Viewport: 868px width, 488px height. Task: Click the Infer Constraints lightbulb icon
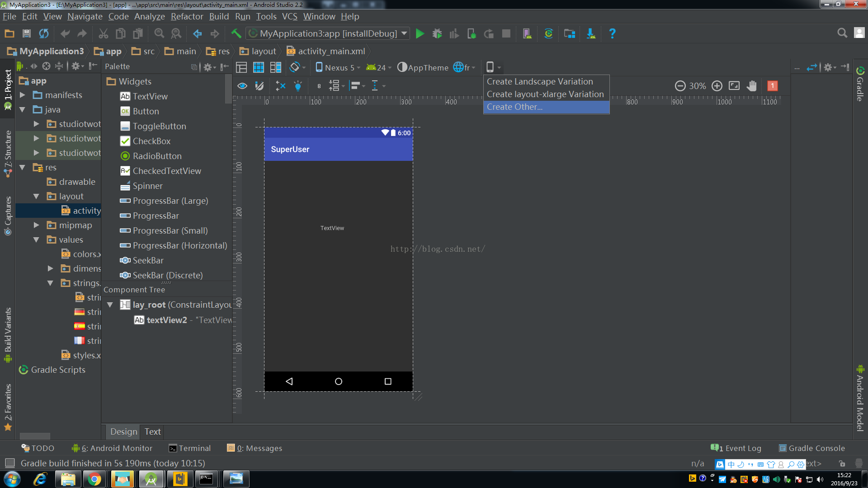(298, 86)
